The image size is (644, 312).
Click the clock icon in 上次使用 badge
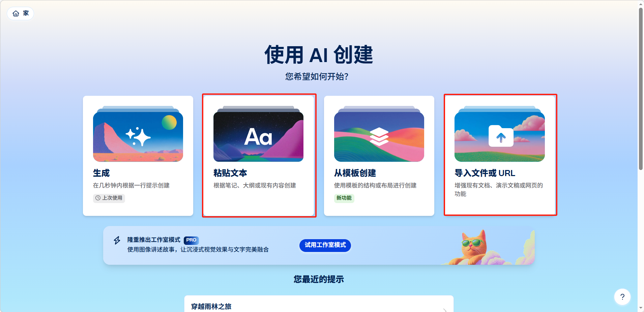coord(98,198)
